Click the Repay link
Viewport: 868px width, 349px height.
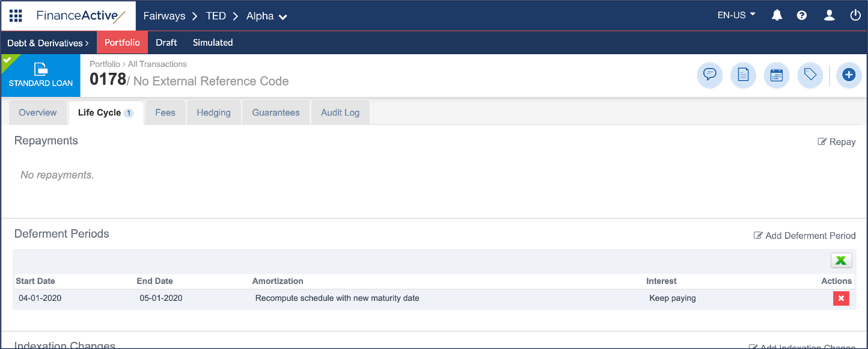point(837,142)
